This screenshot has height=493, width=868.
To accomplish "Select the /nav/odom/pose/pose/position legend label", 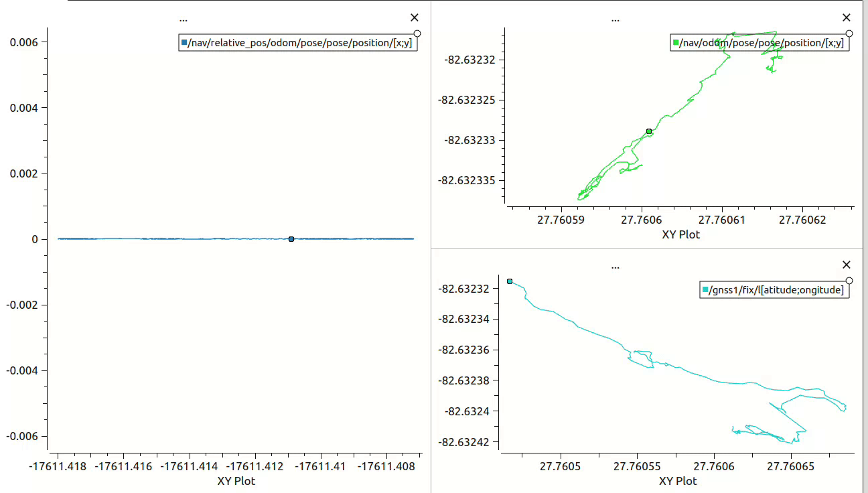I will (x=764, y=42).
